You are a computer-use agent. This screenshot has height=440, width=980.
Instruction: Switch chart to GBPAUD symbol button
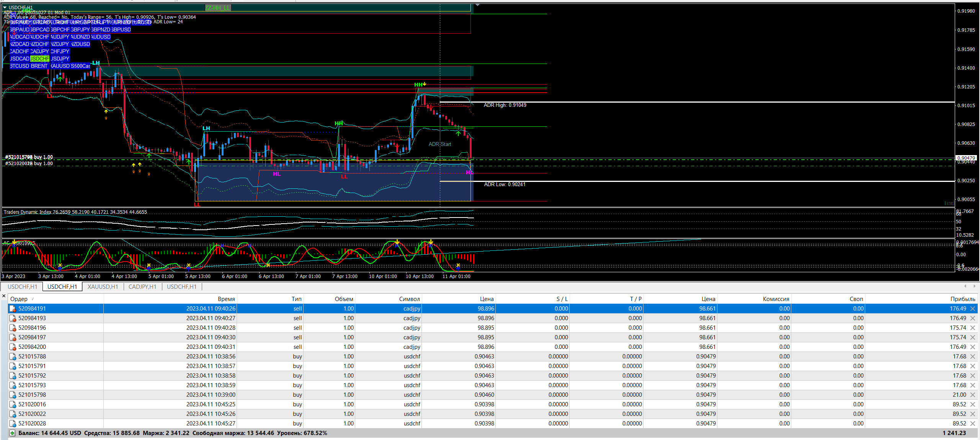(x=20, y=29)
